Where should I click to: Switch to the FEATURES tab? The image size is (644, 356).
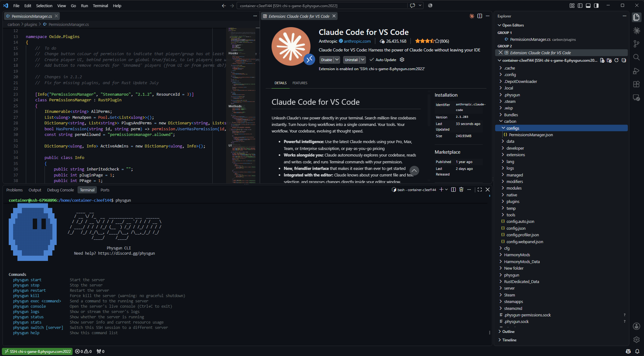pos(300,83)
